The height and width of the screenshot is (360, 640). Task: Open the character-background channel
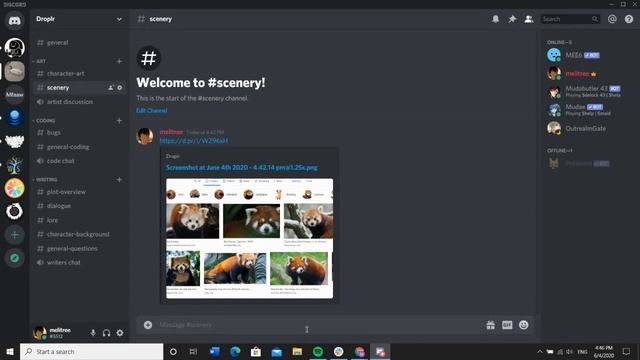tap(79, 234)
